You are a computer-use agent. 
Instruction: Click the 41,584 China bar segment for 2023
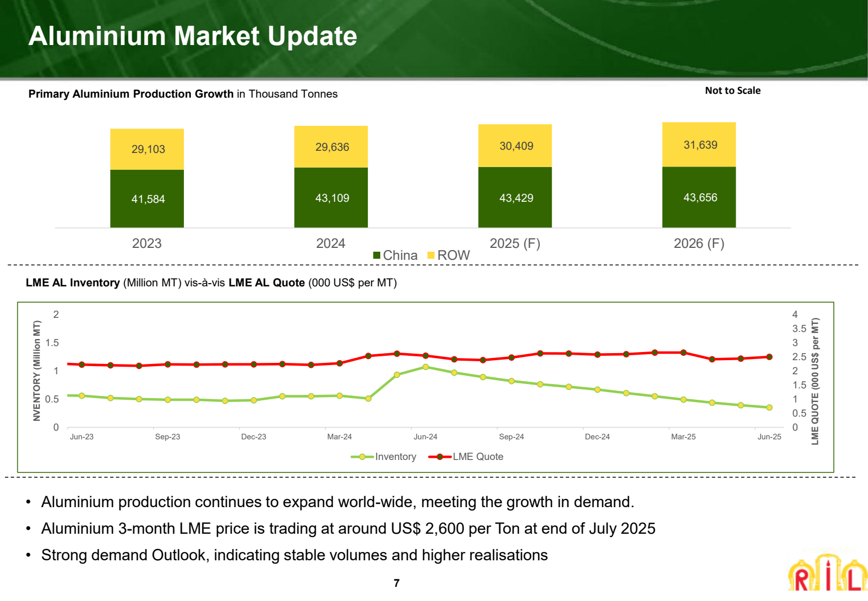click(147, 199)
